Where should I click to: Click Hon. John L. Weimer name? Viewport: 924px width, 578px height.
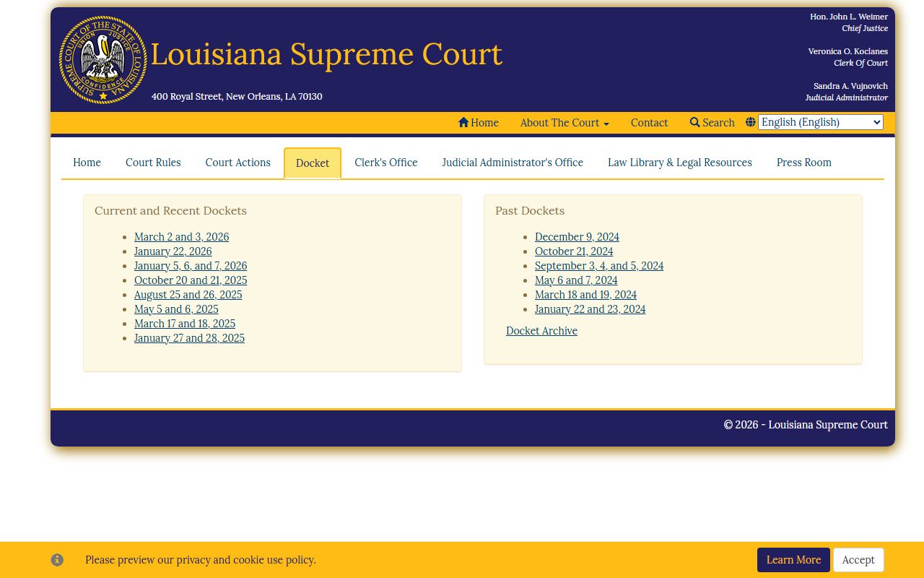[x=849, y=17]
